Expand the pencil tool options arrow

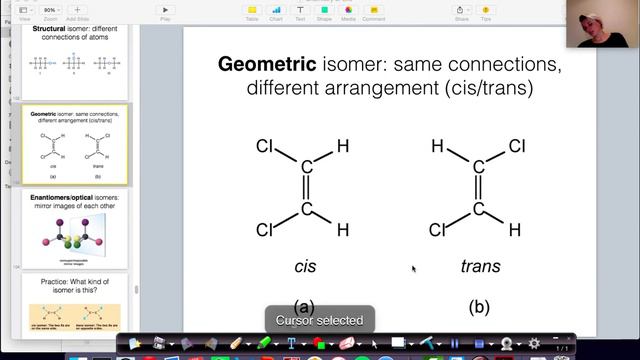(249, 344)
